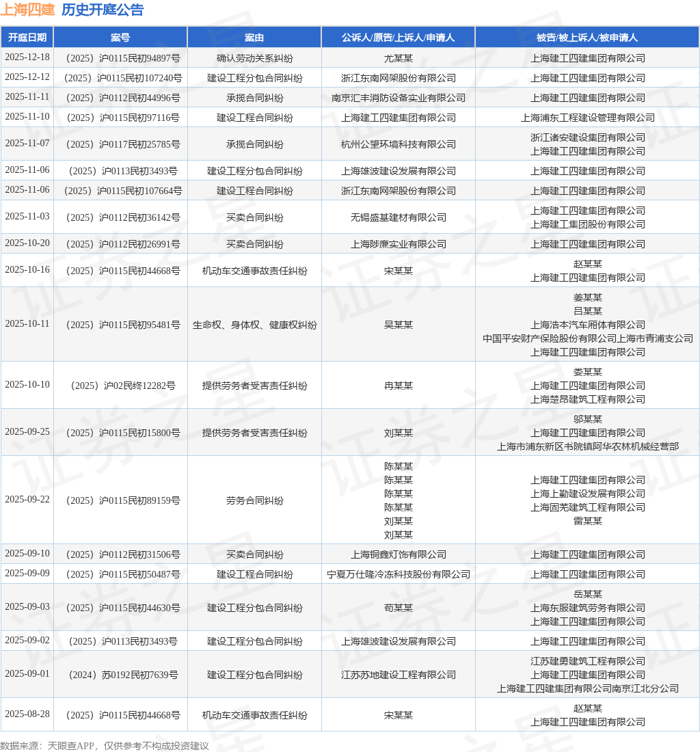This screenshot has height=752, width=700.
Task: Click 生命权、身体权、健康权纠纷 cell
Action: point(254,325)
